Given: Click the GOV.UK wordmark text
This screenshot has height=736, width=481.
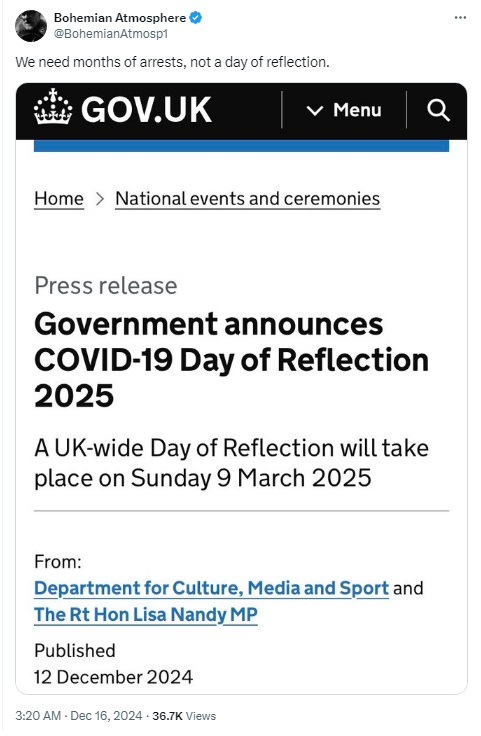Looking at the screenshot, I should pyautogui.click(x=146, y=110).
